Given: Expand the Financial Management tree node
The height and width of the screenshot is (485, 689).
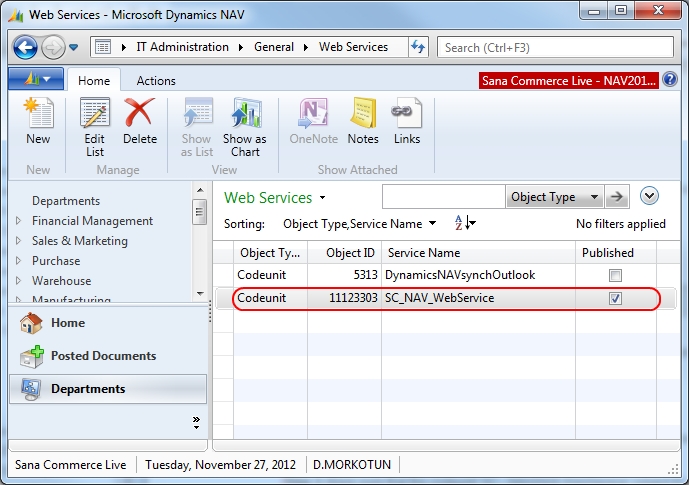Looking at the screenshot, I should pos(18,221).
